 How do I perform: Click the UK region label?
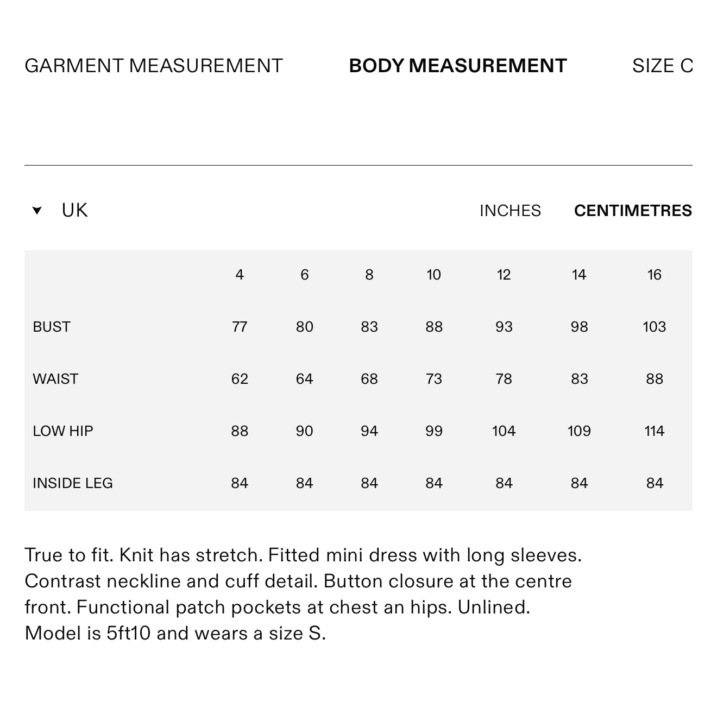pyautogui.click(x=75, y=210)
